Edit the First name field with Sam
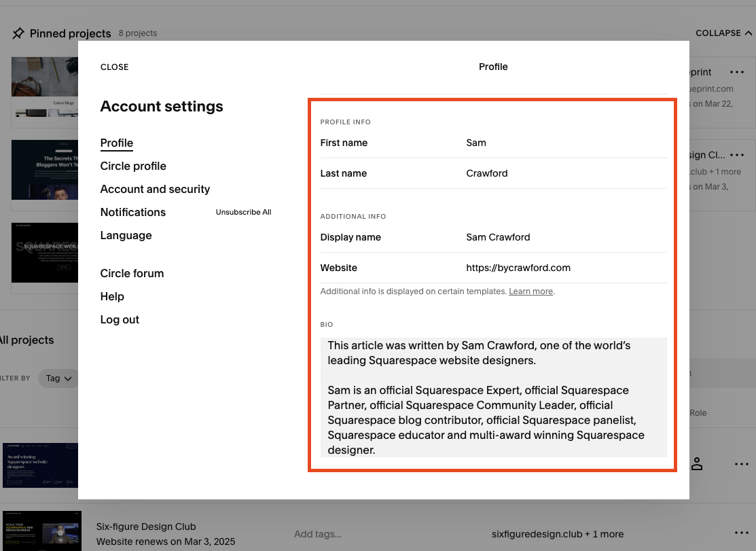Screen dimensions: 756x551 (x=494, y=143)
